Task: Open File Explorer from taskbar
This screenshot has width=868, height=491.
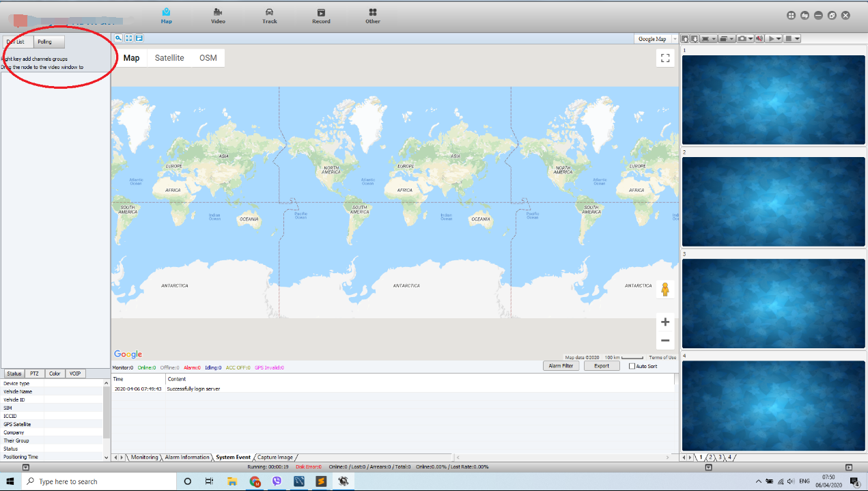Action: pyautogui.click(x=232, y=481)
